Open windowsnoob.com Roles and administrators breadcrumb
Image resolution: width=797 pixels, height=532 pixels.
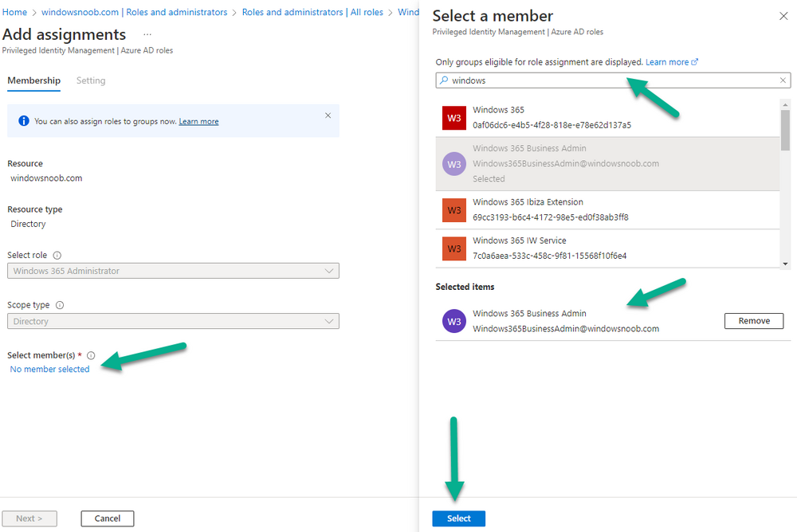coord(134,12)
